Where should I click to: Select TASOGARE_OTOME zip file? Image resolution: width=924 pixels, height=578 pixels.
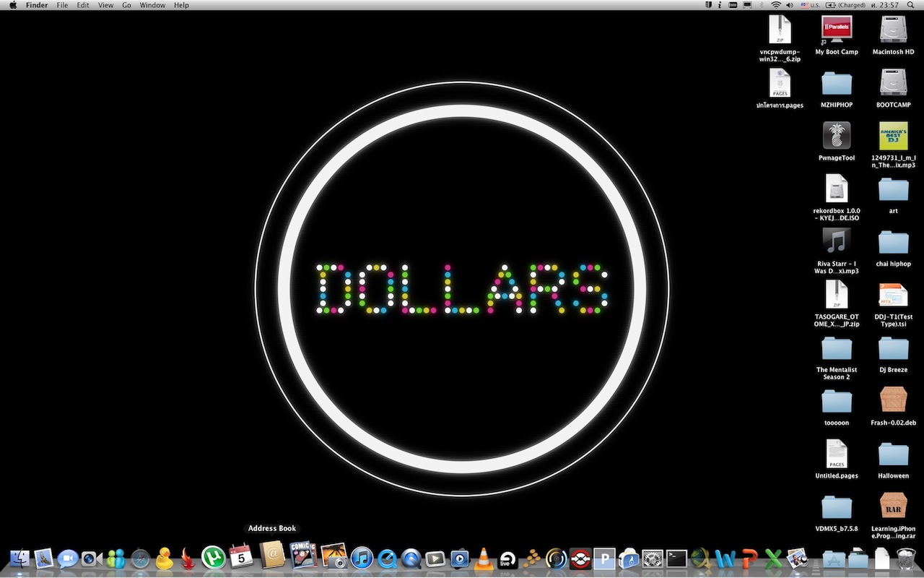837,294
